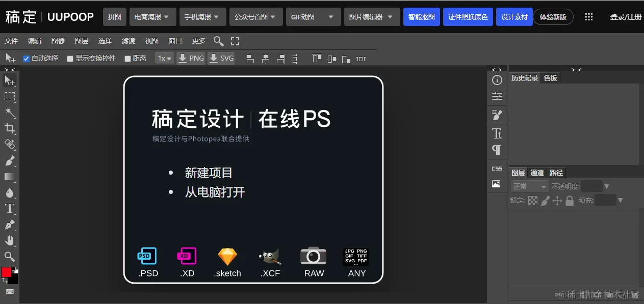The width and height of the screenshot is (644, 304).
Task: Open the 不透明度 opacity arrow
Action: pyautogui.click(x=607, y=187)
